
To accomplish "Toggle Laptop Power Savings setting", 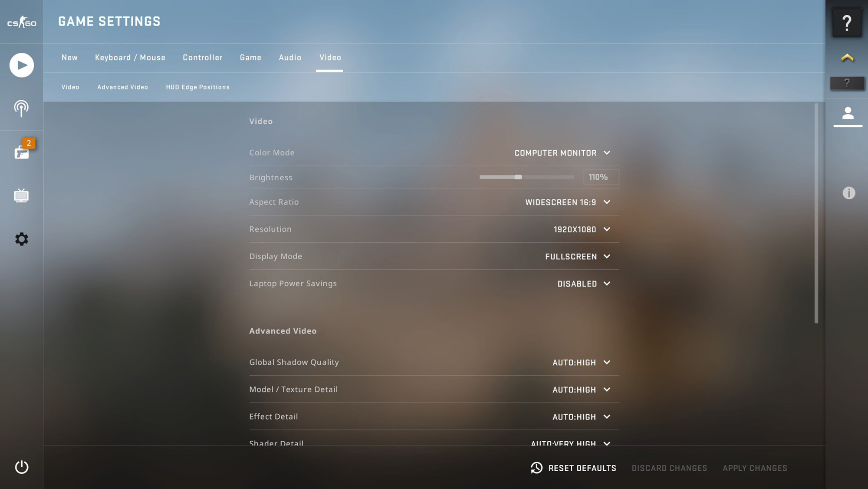I will tap(582, 283).
